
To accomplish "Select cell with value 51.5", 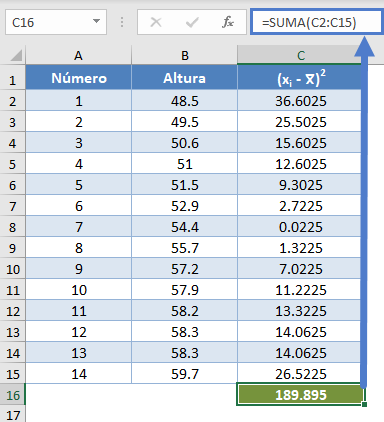I will click(185, 185).
